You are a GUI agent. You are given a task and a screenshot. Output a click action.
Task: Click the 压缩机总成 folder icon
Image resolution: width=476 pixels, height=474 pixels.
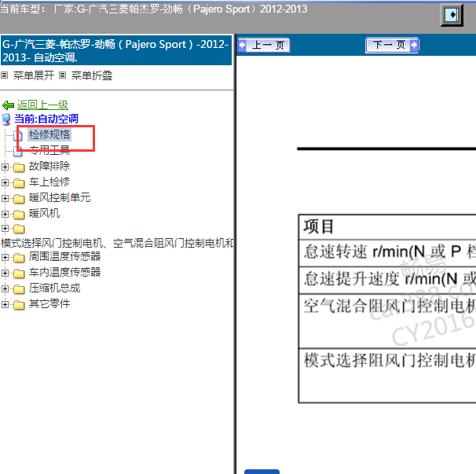tap(19, 289)
